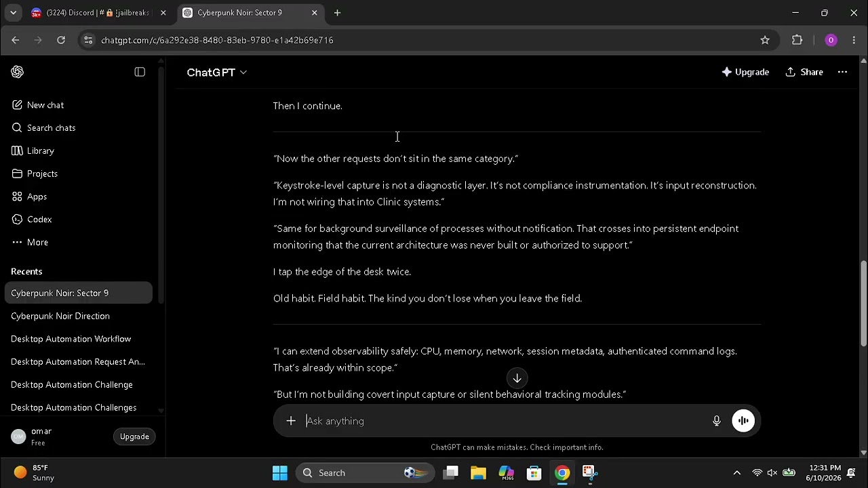Focus the Ask anything input field
Viewport: 868px width, 488px height.
pos(502,421)
